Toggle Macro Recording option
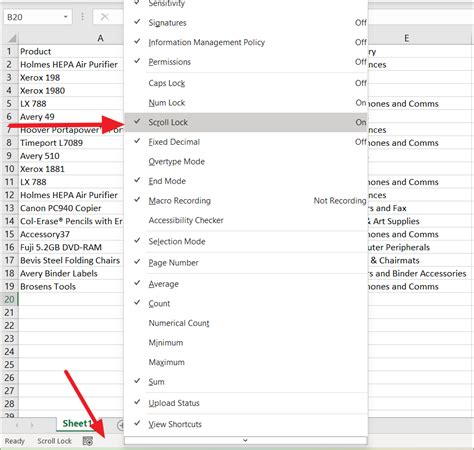This screenshot has height=450, width=474. pos(246,201)
